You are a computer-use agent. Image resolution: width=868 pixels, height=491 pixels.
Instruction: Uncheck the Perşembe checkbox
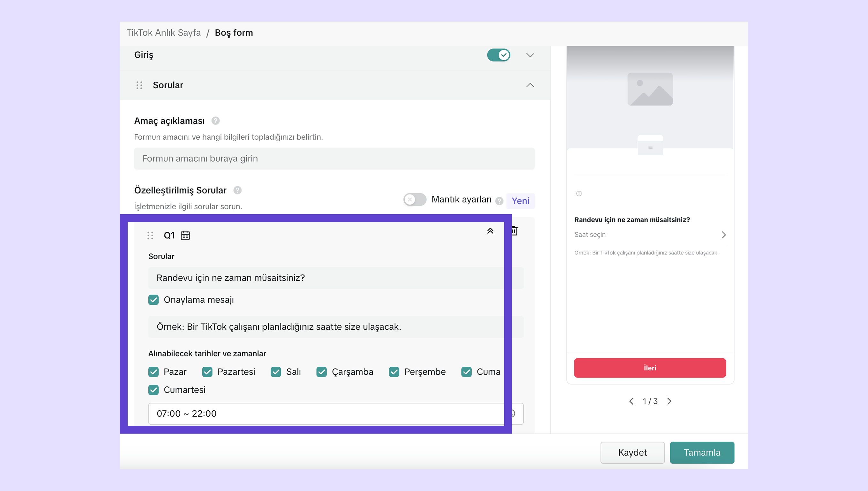tap(394, 372)
